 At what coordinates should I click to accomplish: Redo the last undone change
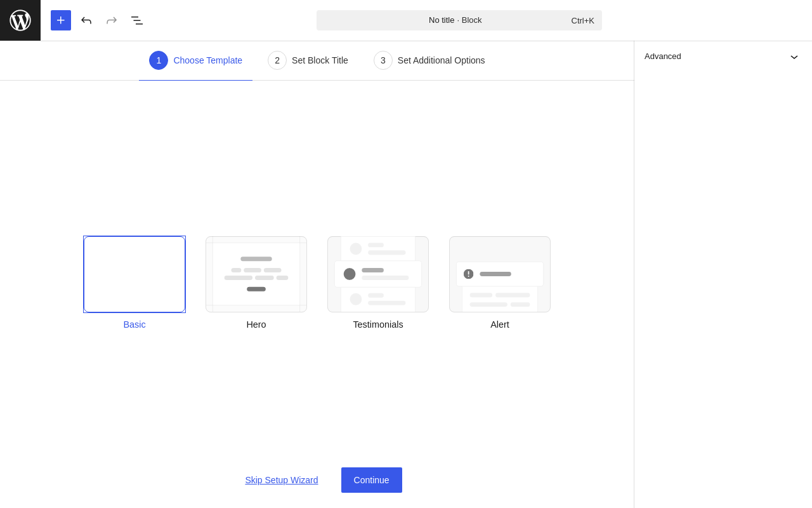(x=112, y=20)
